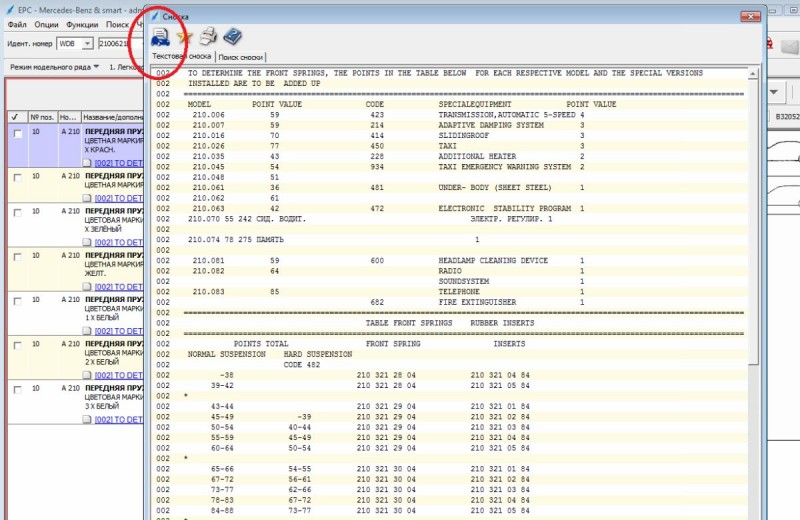Click the HARD SUSPENSION column heading
The width and height of the screenshot is (800, 520).
318,354
